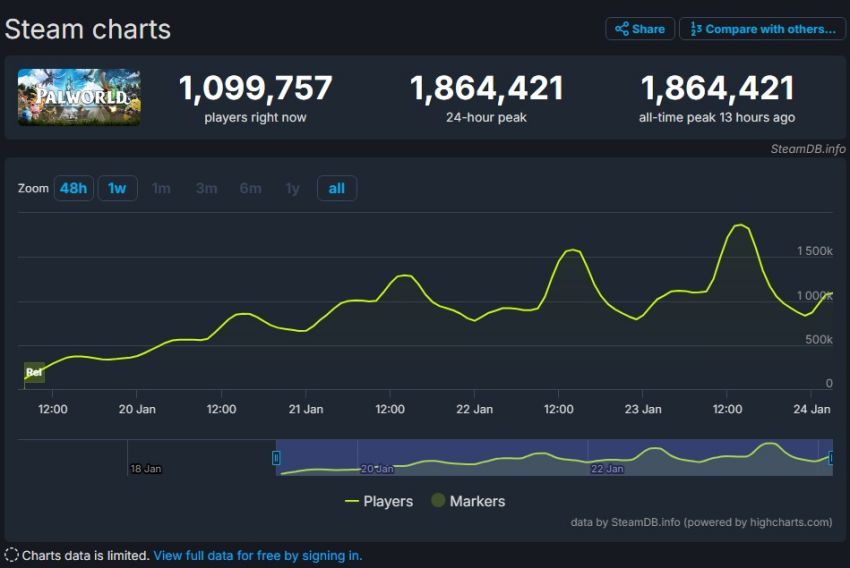Click the 500k axis label
The width and height of the screenshot is (850, 568).
(x=819, y=339)
